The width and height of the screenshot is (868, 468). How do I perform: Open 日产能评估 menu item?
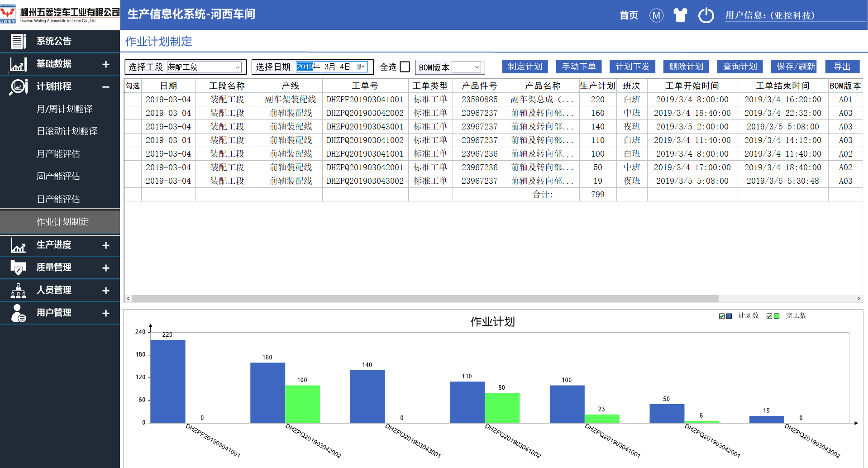pyautogui.click(x=58, y=199)
